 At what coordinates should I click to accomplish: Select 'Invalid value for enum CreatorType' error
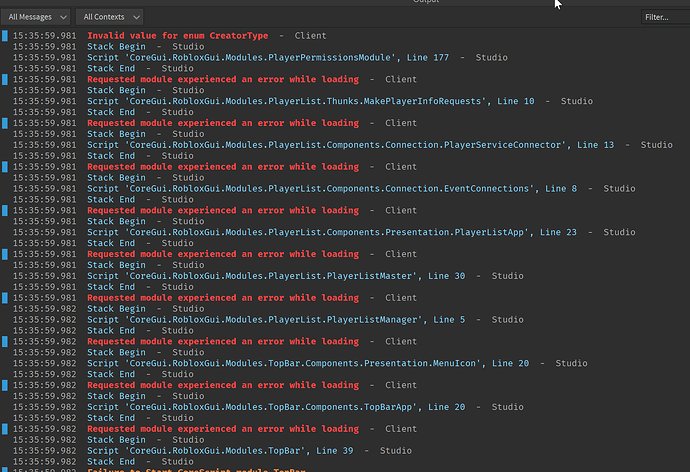coord(177,36)
